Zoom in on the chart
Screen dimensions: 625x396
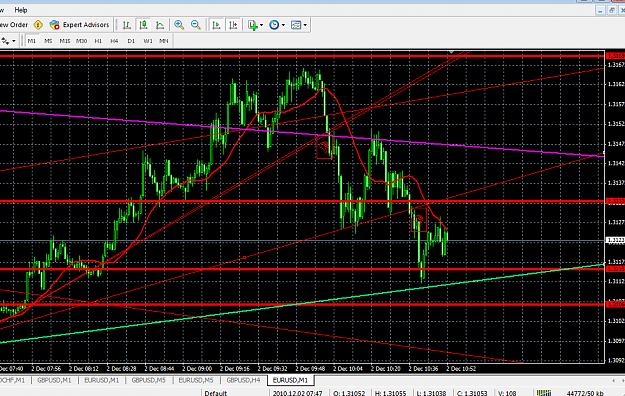[179, 25]
